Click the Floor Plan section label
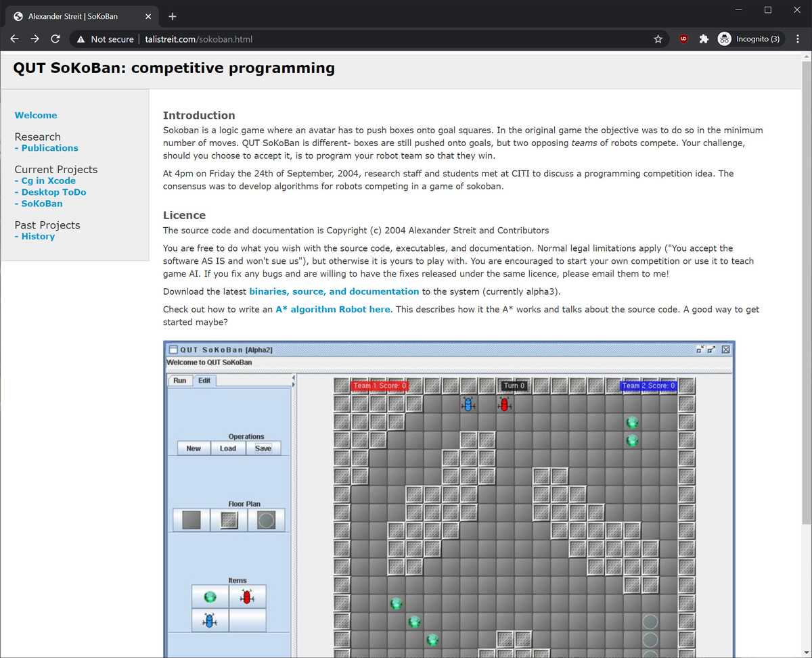 pyautogui.click(x=244, y=504)
